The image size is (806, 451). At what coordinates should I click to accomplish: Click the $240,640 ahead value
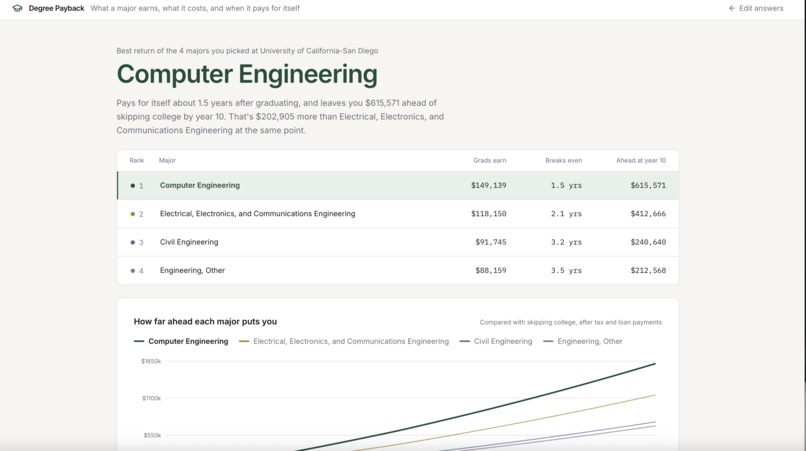tap(648, 242)
